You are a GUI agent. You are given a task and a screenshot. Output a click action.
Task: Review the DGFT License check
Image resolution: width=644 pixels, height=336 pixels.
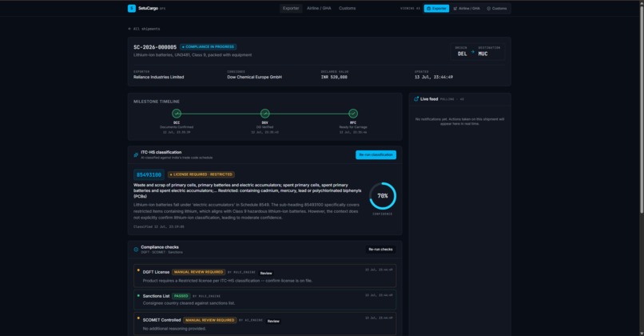pos(266,273)
